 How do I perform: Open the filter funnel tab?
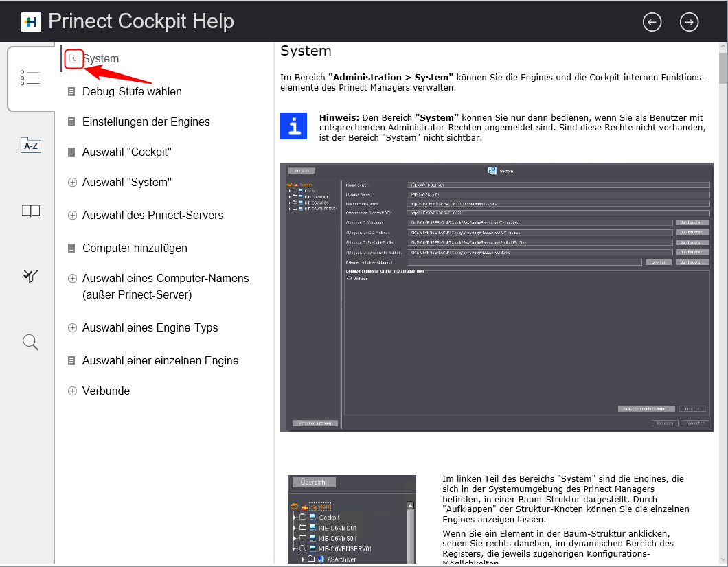[x=31, y=276]
